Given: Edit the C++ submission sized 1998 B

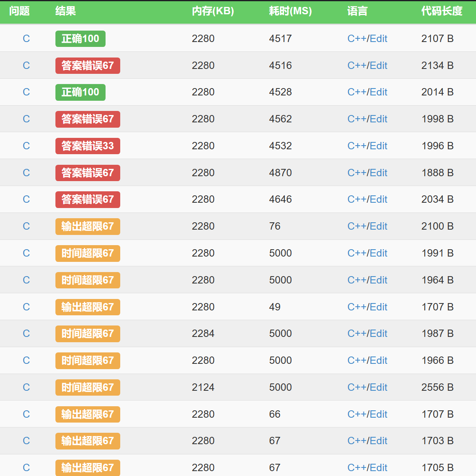Looking at the screenshot, I should pos(367,119).
